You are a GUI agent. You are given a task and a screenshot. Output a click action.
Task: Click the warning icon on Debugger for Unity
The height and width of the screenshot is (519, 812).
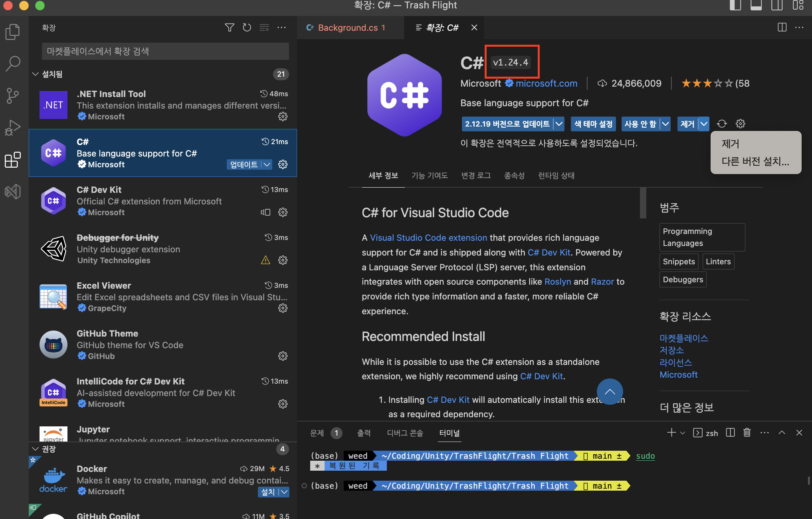point(265,260)
